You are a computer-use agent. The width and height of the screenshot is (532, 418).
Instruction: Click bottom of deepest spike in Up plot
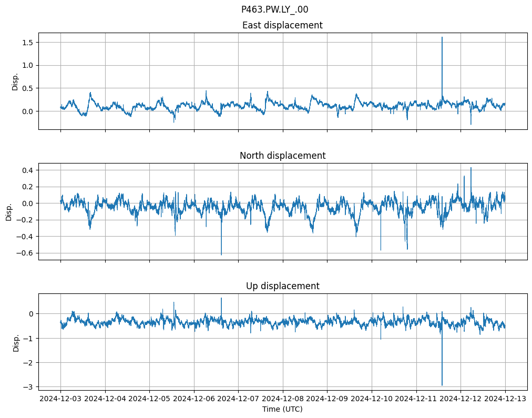pyautogui.click(x=442, y=385)
